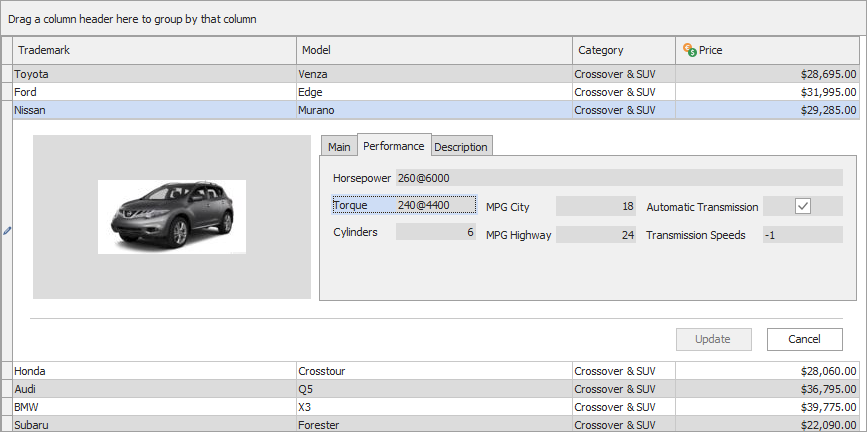Click the Transmission Speeds field -1
Viewport: 867px width, 432px height.
click(803, 235)
